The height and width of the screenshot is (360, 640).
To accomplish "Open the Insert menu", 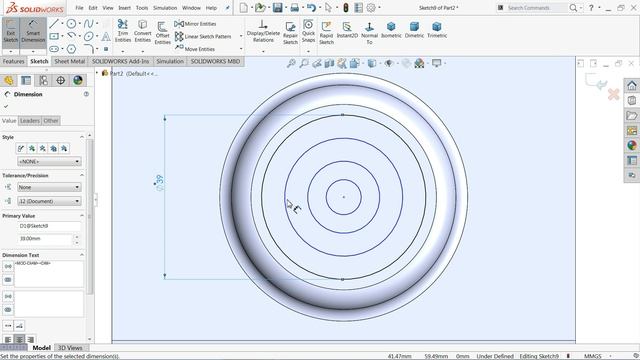I will (x=124, y=8).
